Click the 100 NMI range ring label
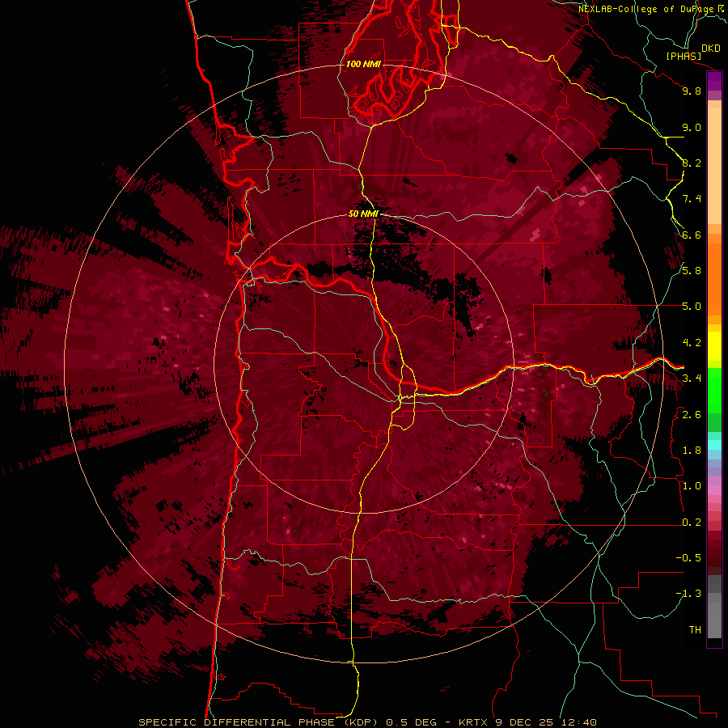Viewport: 728px width, 728px height. point(363,64)
